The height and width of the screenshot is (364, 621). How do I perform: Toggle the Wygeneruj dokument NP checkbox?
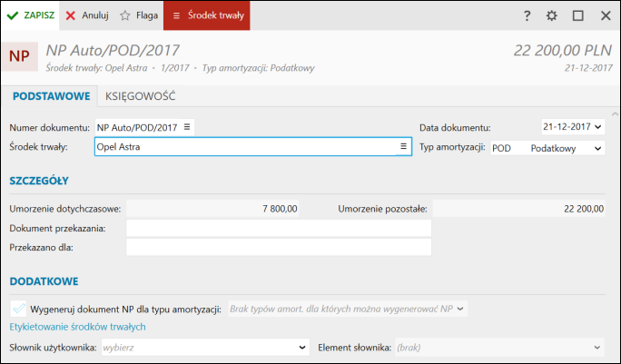click(18, 309)
